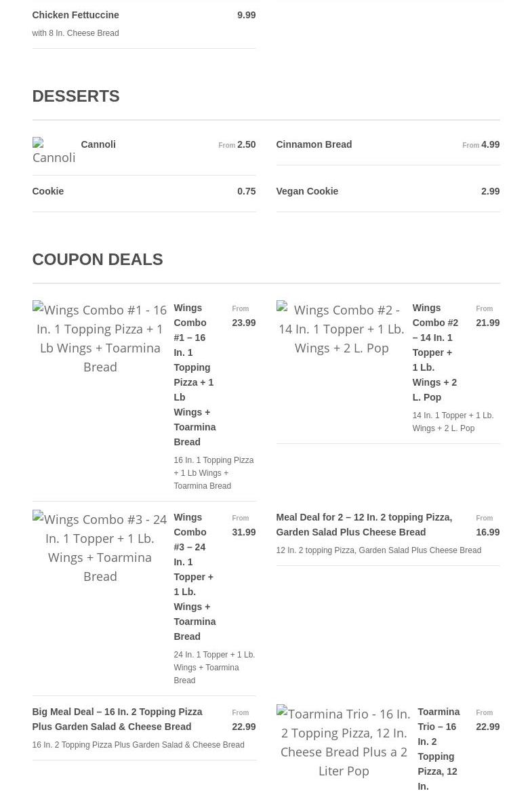Open the Wings Combo #2 image

coord(342,329)
